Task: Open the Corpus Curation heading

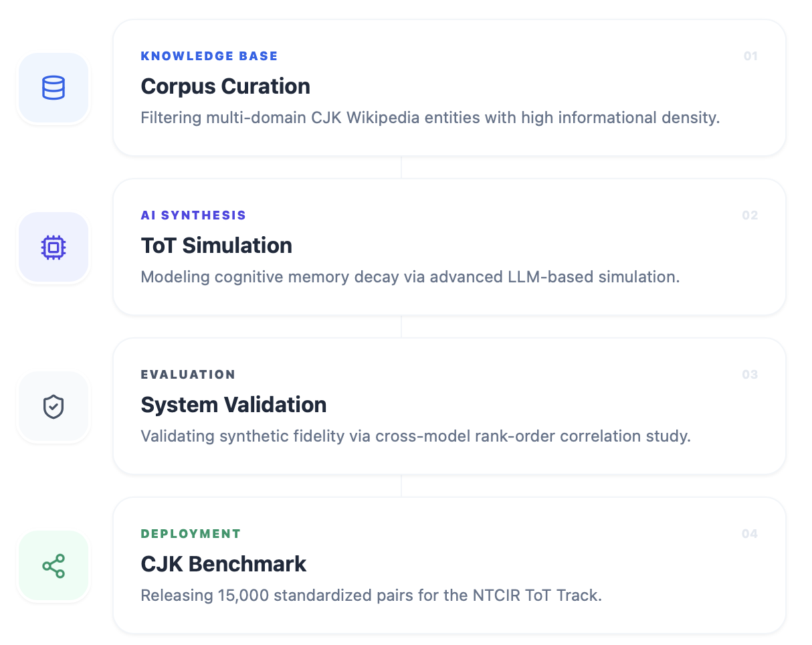Action: point(225,86)
